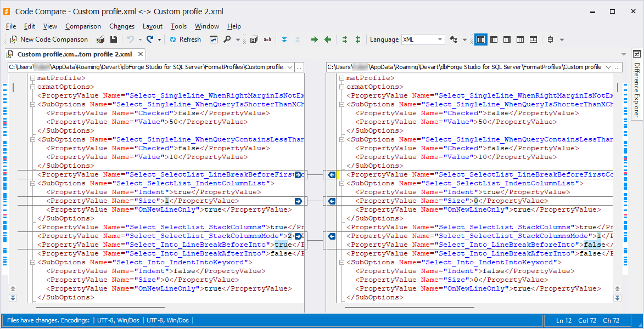644x329 pixels.
Task: Click the Save (floppy disk) icon
Action: 114,39
